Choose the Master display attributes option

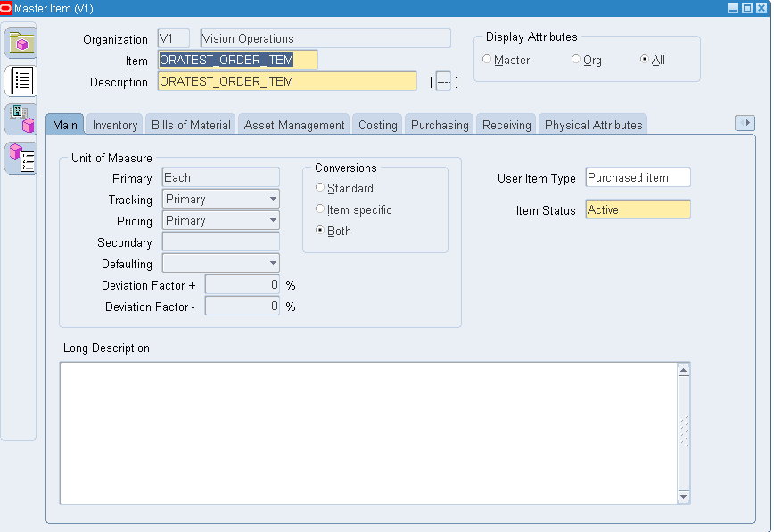(x=487, y=59)
